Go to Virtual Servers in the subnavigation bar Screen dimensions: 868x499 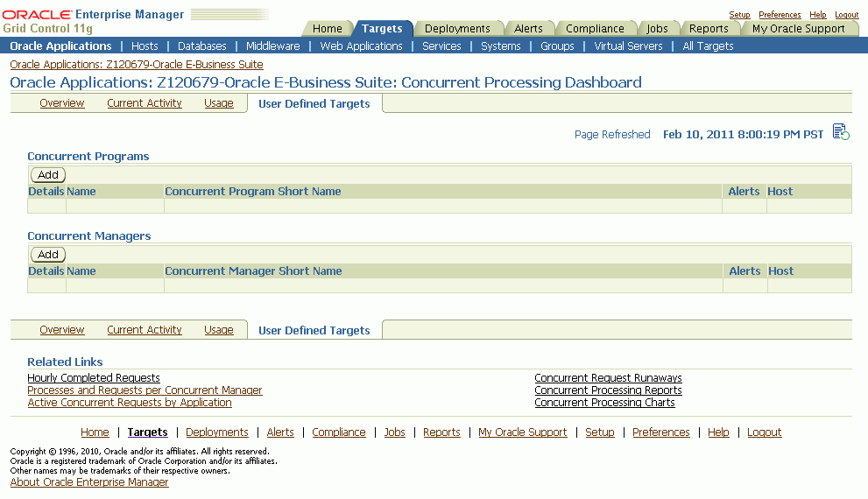point(628,46)
